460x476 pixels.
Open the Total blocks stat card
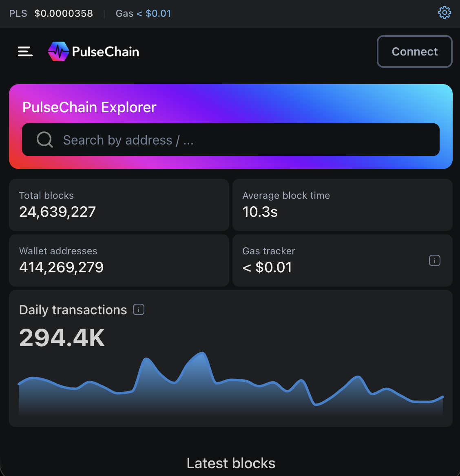pyautogui.click(x=119, y=205)
